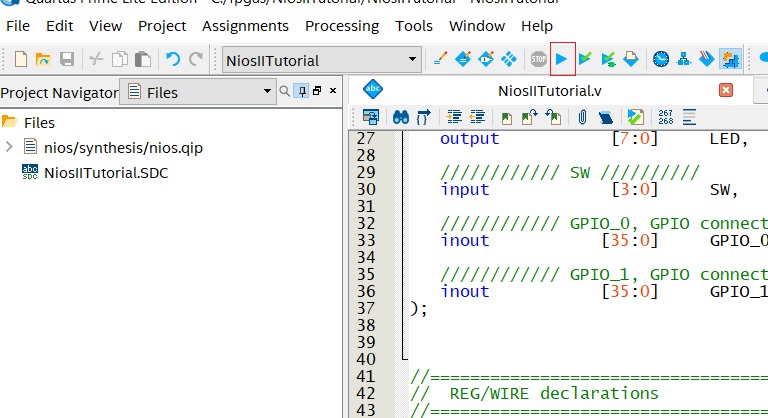Viewport: 768px width, 418px height.
Task: Redo the last undone edit
Action: 196,59
